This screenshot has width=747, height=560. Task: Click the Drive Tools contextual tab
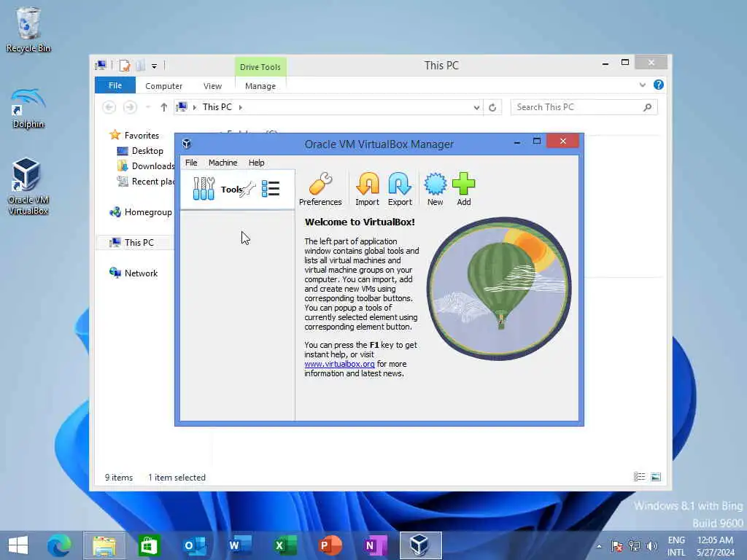[x=260, y=67]
